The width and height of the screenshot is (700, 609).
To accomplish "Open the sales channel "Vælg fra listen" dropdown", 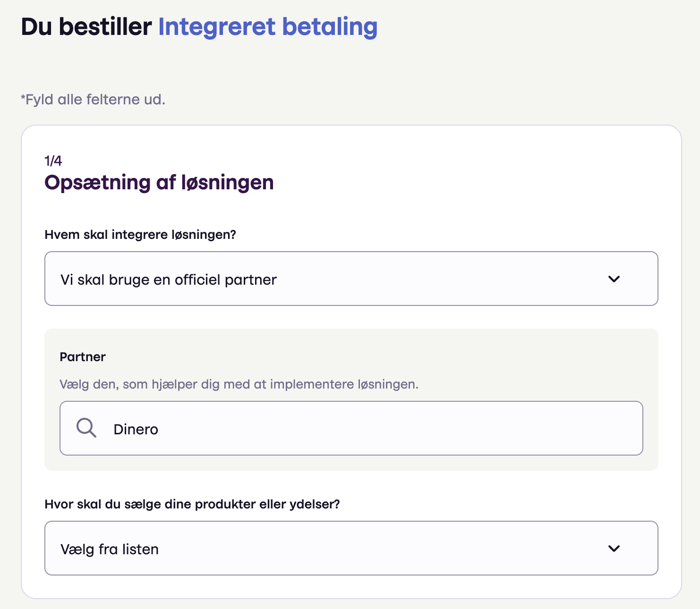I will (x=351, y=548).
